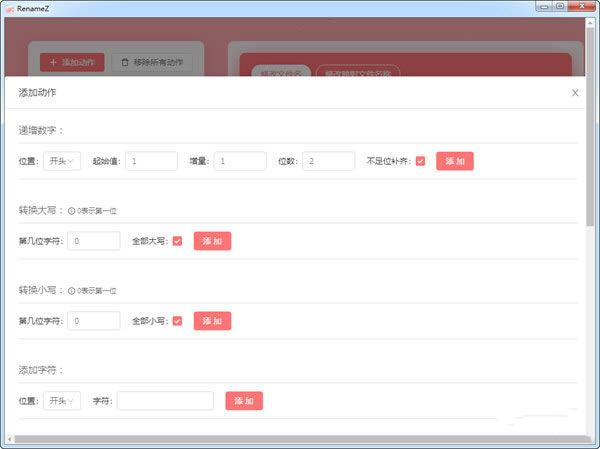Screen dimensions: 600x449
Task: Click the 添加 button for 递增数字
Action: coord(455,161)
